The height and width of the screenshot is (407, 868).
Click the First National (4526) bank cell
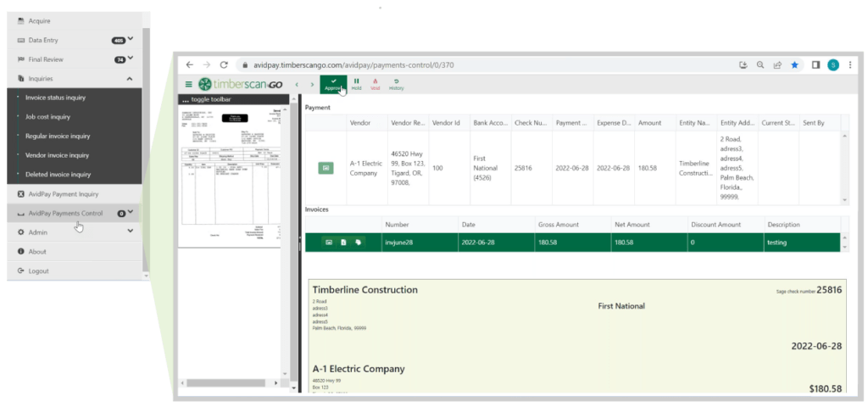[x=491, y=168]
